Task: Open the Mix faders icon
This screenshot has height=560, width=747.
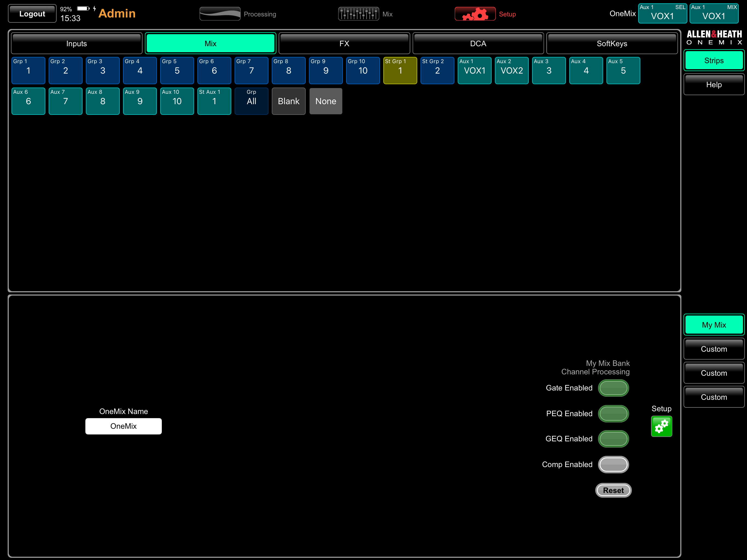Action: tap(358, 14)
